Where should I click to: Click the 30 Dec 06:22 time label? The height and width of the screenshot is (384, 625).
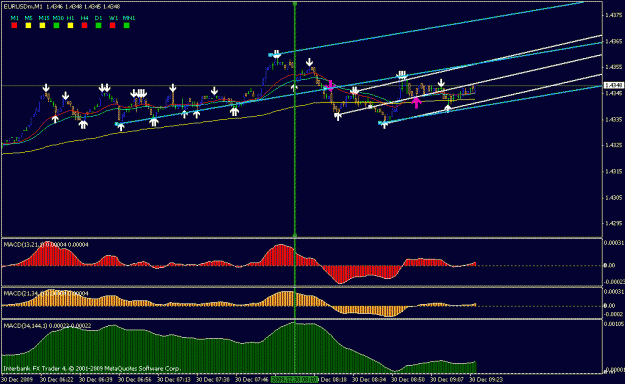[56, 380]
